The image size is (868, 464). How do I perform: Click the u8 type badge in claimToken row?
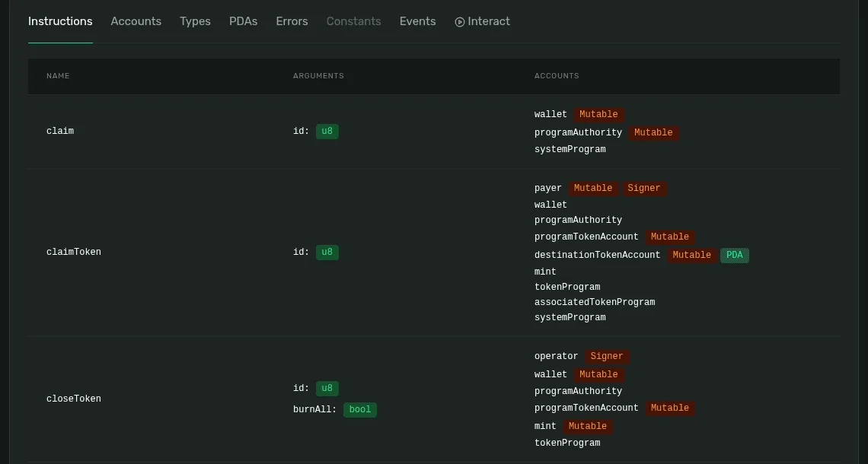(x=327, y=252)
